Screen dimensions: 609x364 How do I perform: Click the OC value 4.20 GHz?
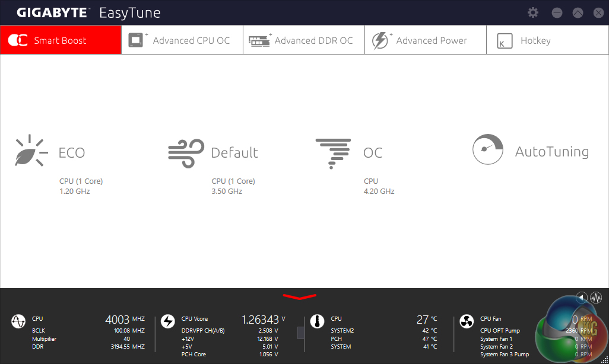click(379, 191)
